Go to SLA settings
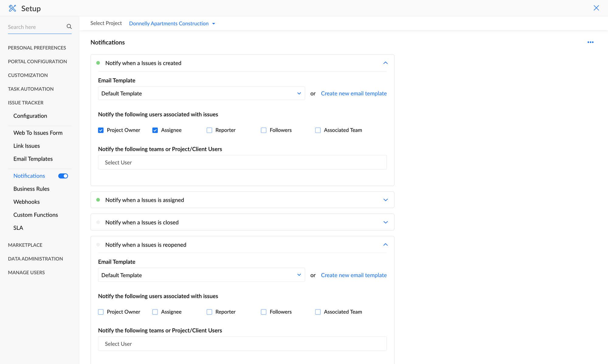This screenshot has width=608, height=364. [x=18, y=228]
